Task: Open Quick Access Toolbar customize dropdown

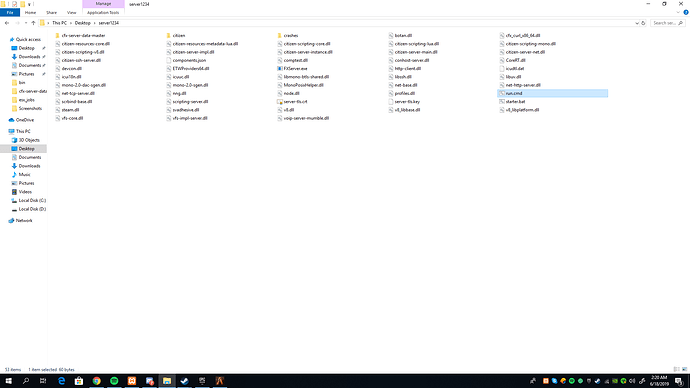Action: point(29,4)
